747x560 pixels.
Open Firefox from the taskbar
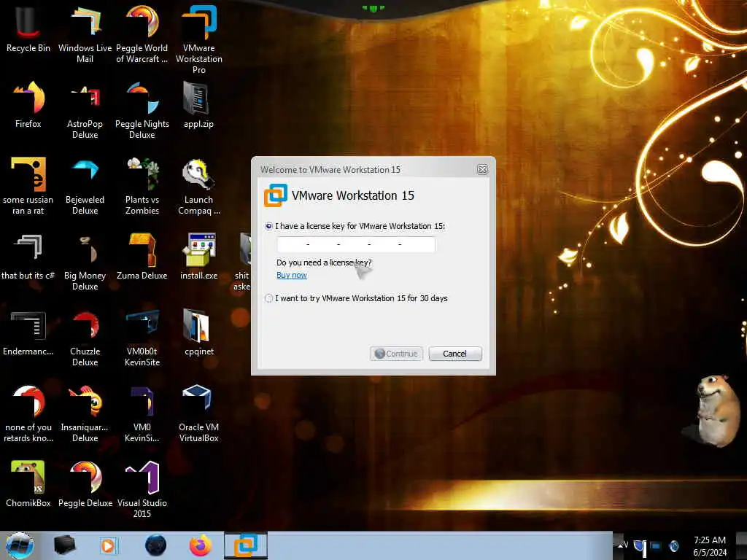point(201,545)
